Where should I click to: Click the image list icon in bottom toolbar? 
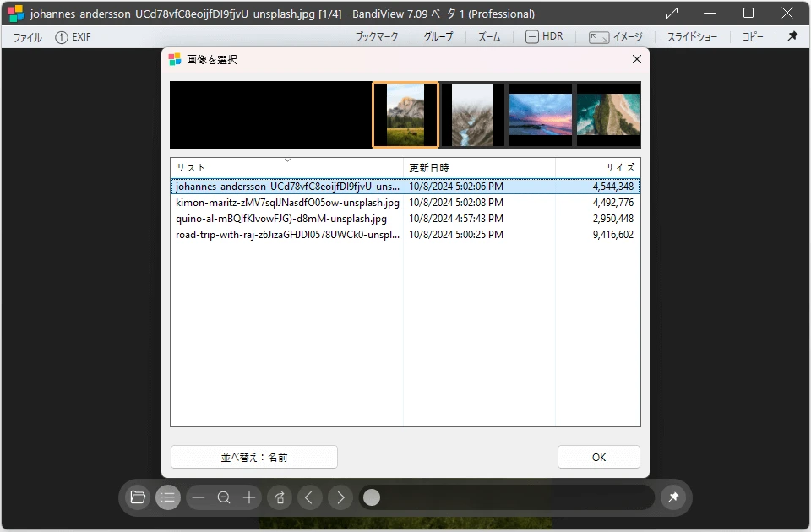click(x=168, y=497)
